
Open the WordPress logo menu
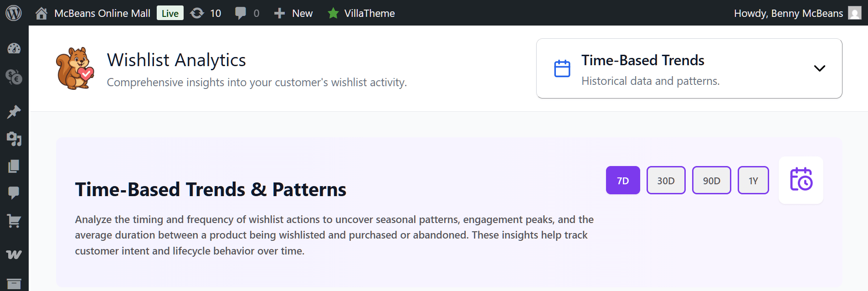coord(14,13)
